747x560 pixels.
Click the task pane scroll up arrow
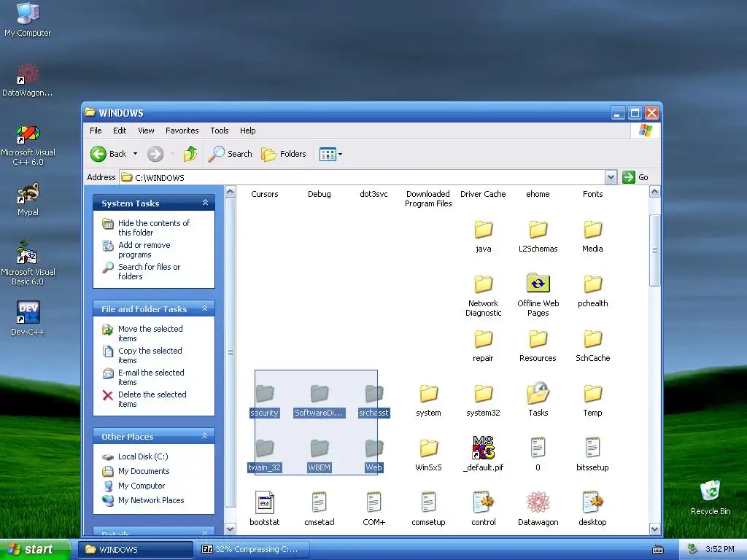tap(230, 192)
